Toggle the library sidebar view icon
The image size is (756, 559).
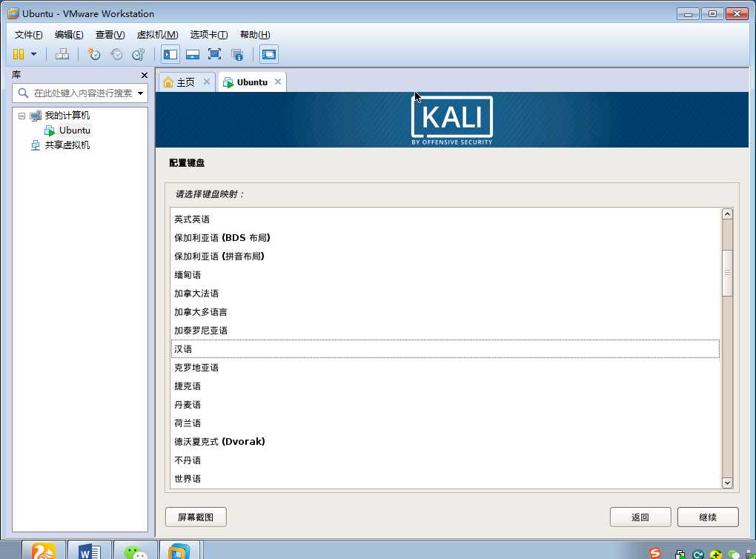pyautogui.click(x=170, y=55)
